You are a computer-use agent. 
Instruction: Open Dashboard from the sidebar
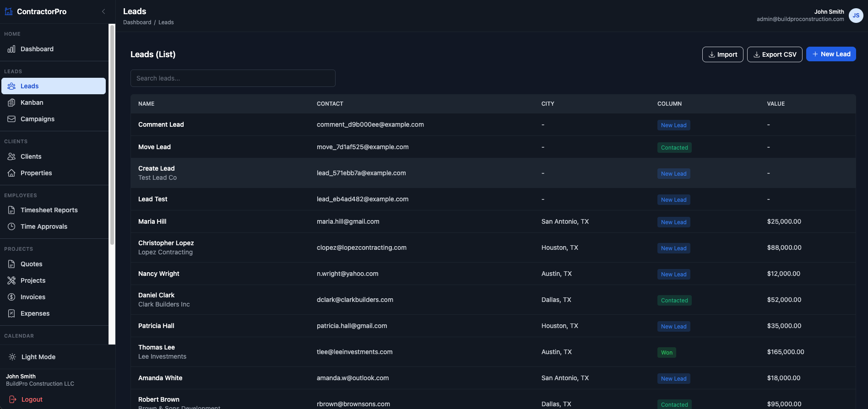54,49
